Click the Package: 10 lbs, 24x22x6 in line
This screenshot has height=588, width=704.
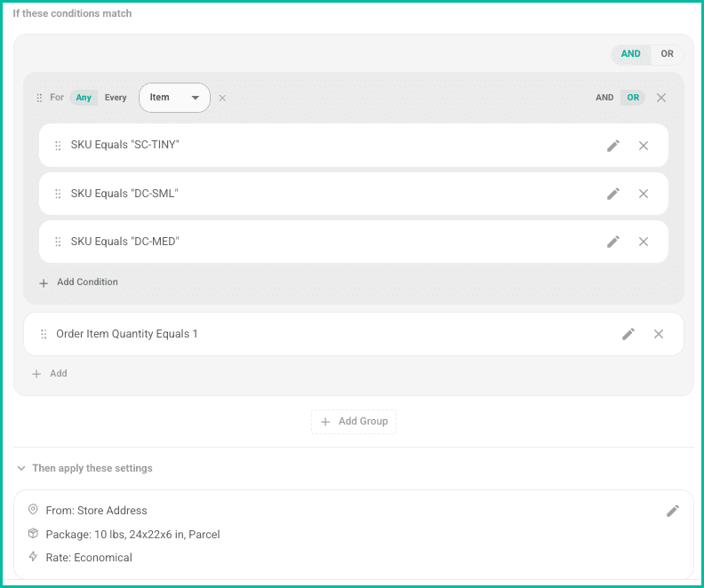coord(133,534)
